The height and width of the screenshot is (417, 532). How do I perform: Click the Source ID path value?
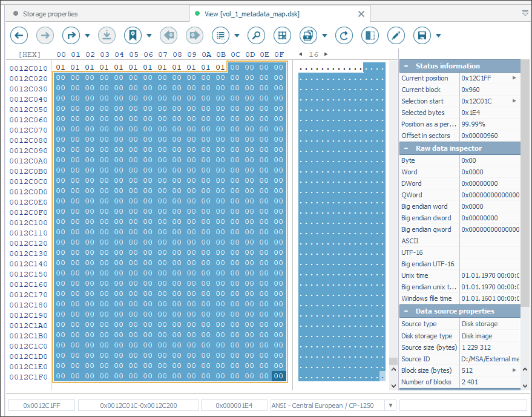pos(490,359)
